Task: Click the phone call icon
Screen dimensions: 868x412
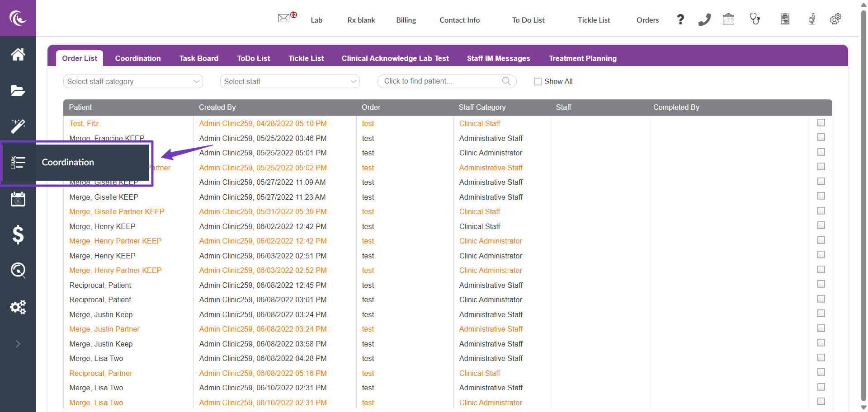Action: point(704,19)
